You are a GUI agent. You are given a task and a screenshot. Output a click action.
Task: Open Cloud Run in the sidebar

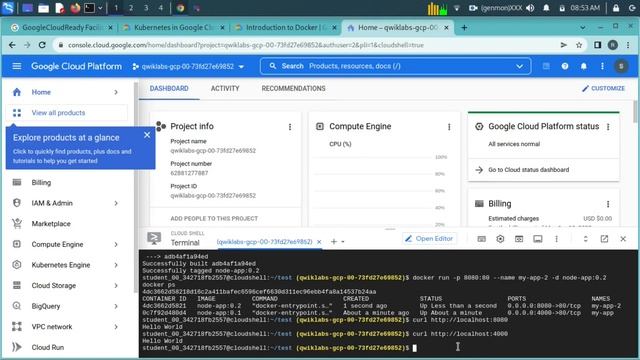(x=48, y=347)
